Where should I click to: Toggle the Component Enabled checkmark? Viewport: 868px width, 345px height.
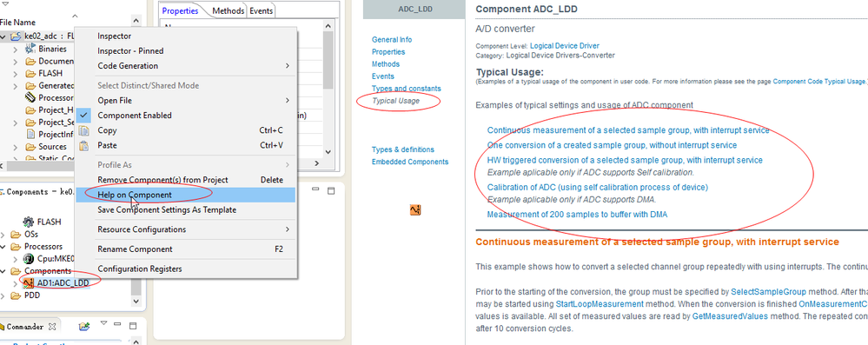[83, 116]
